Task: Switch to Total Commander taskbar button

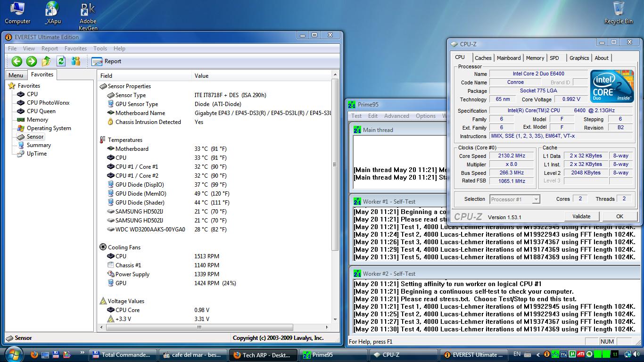Action: point(122,355)
